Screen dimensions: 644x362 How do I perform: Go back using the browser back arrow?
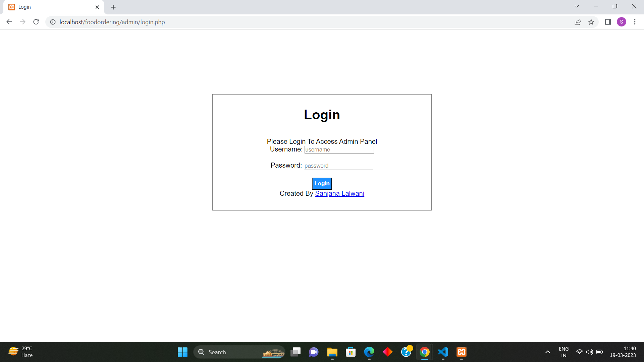click(9, 22)
